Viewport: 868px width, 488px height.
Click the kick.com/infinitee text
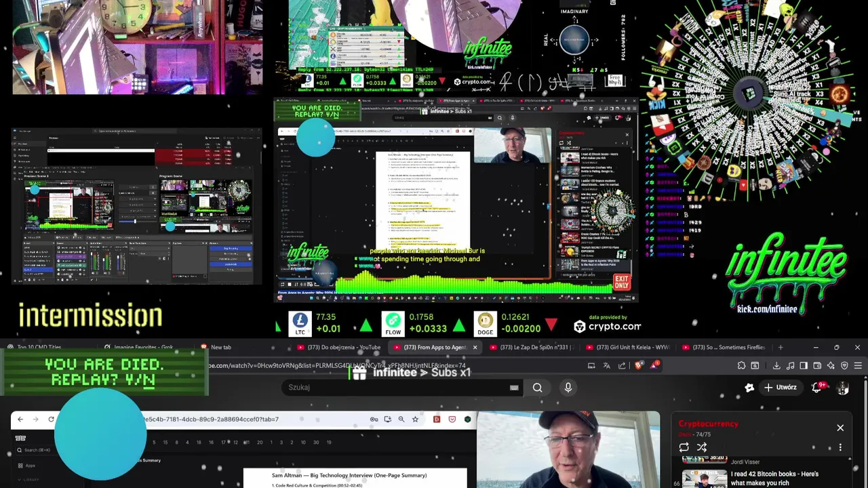768,309
